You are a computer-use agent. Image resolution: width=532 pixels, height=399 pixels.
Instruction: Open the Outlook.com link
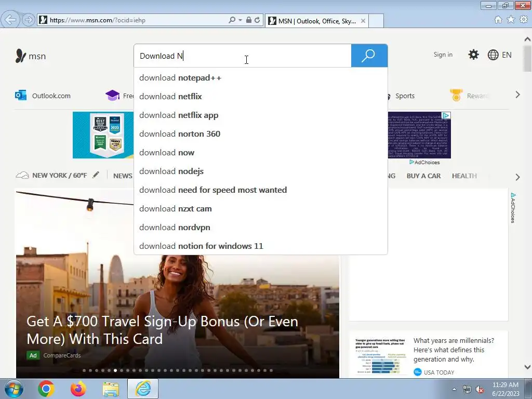coord(51,96)
